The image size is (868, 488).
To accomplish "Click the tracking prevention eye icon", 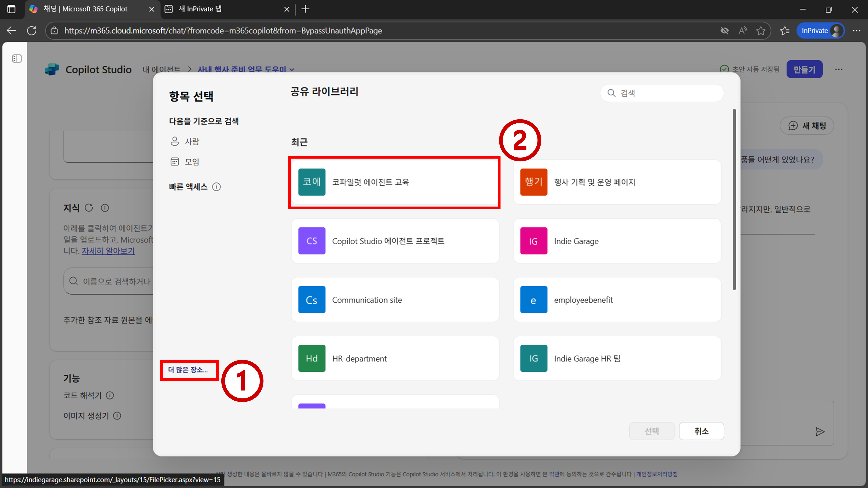I will (x=725, y=31).
